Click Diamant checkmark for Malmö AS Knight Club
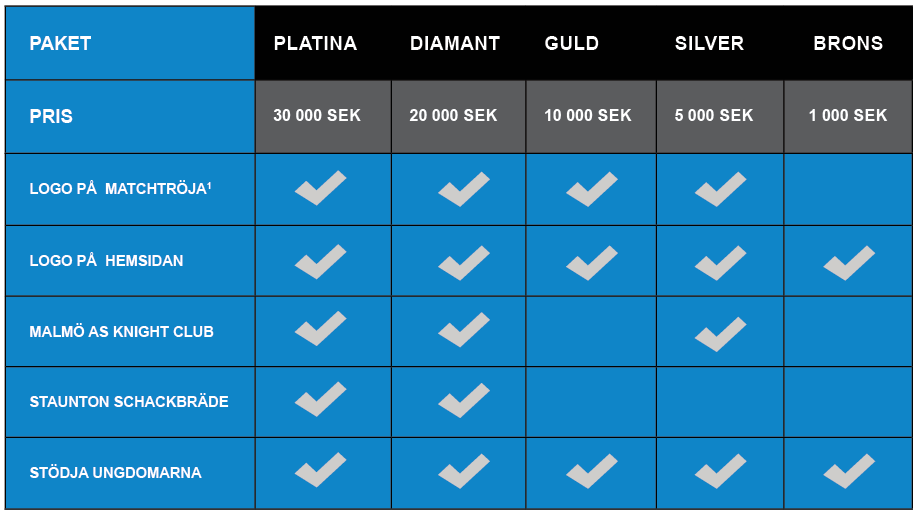The image size is (918, 514). [464, 330]
